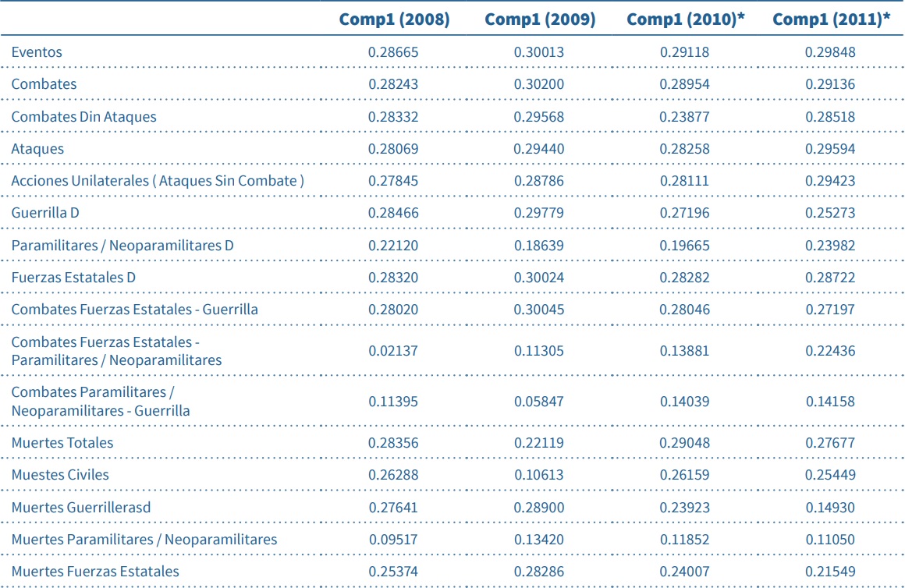The height and width of the screenshot is (588, 905).
Task: Click the Comp1 (2008) column header
Action: click(x=394, y=19)
